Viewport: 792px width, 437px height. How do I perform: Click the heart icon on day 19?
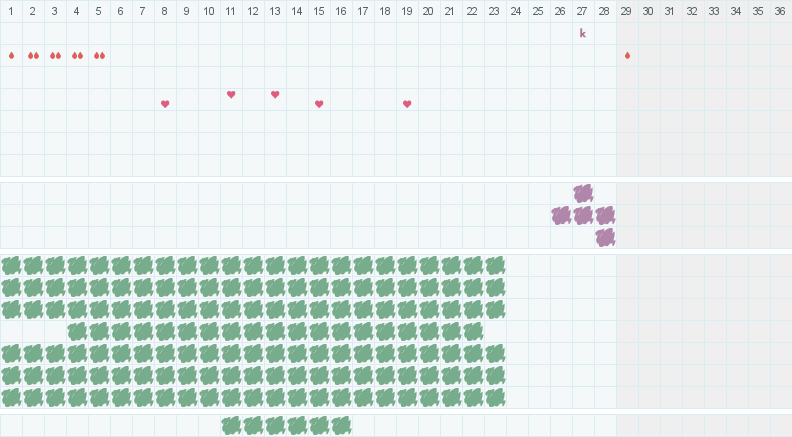click(407, 104)
